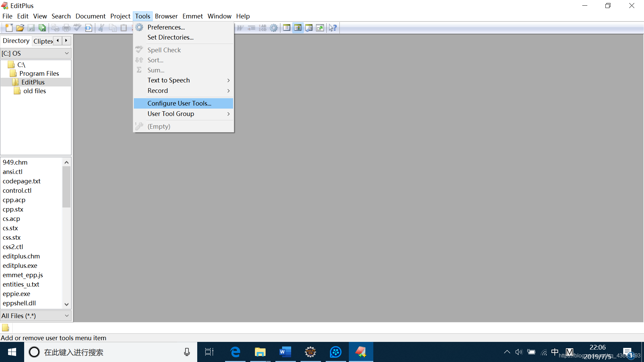Click the Full Screen toolbar icon
This screenshot has height=362, width=644.
coord(320,28)
